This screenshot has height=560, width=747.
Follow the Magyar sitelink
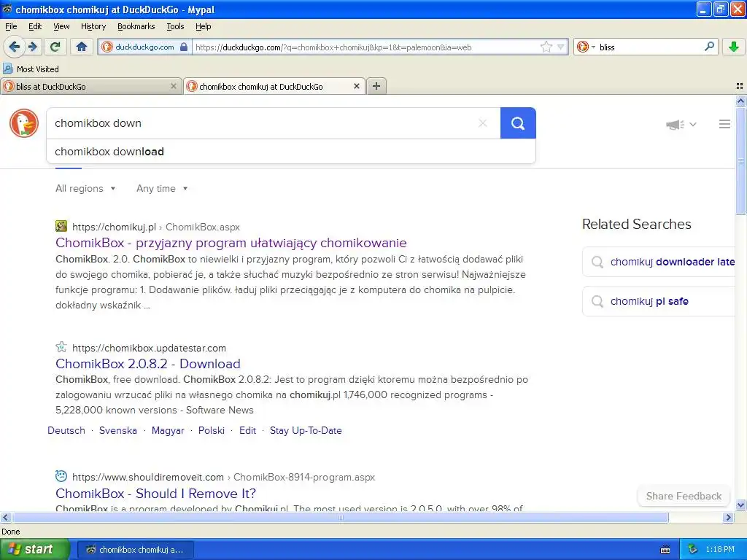(168, 430)
